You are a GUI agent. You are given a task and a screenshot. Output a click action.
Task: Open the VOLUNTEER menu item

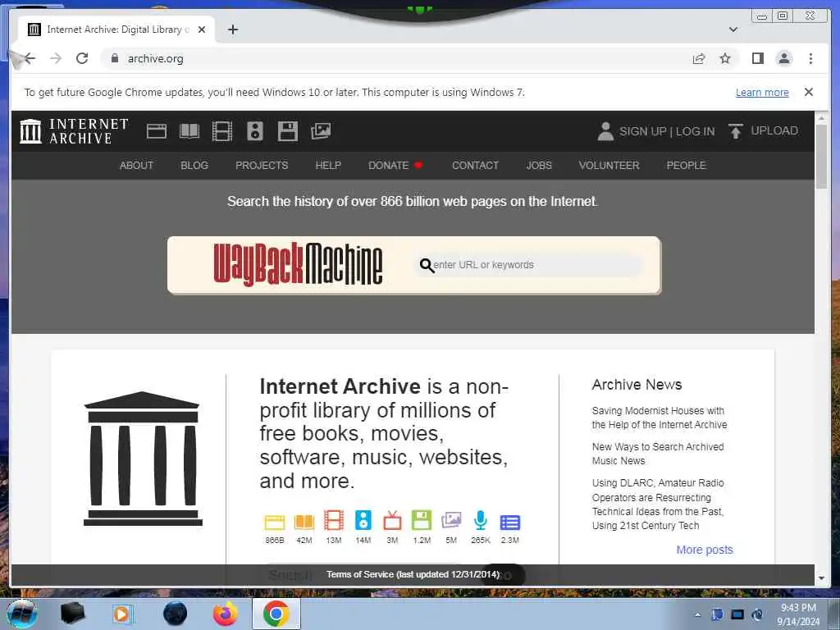click(x=609, y=165)
